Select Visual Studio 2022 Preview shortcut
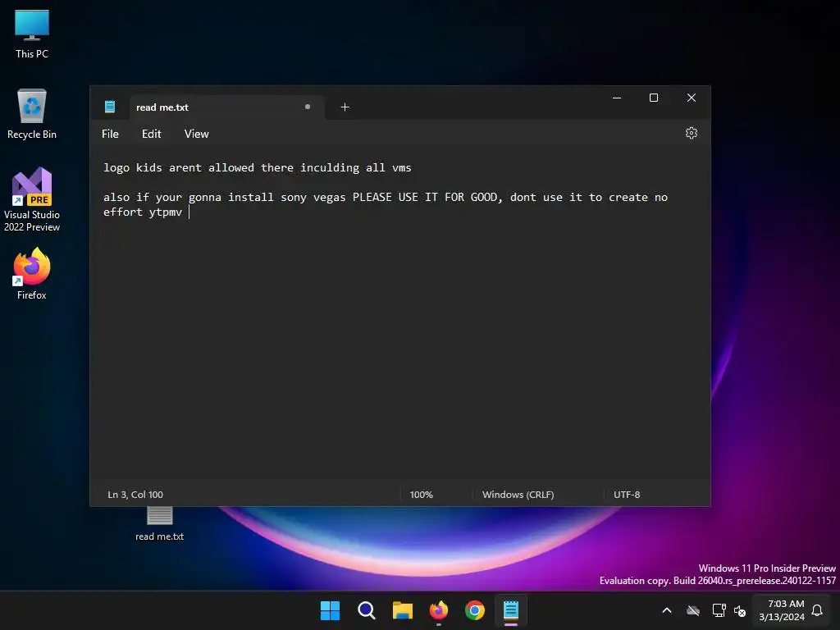Viewport: 840px width, 630px height. (x=32, y=199)
